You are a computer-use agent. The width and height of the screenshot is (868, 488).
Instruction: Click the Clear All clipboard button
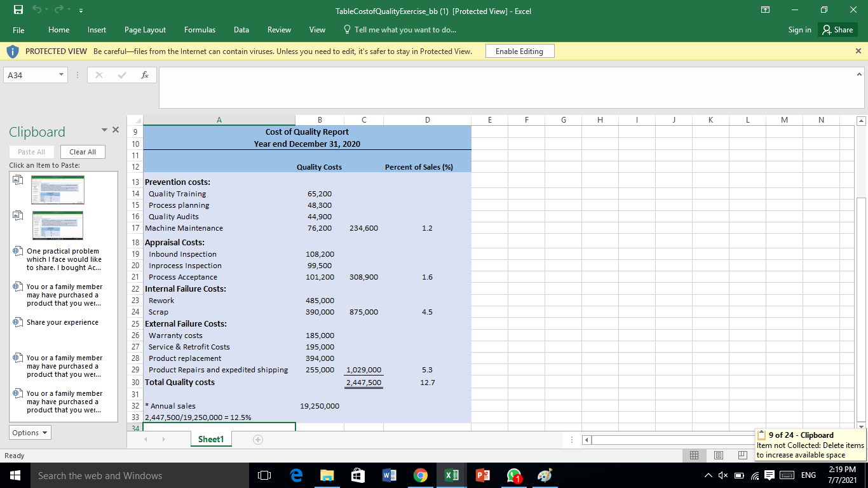click(x=83, y=152)
